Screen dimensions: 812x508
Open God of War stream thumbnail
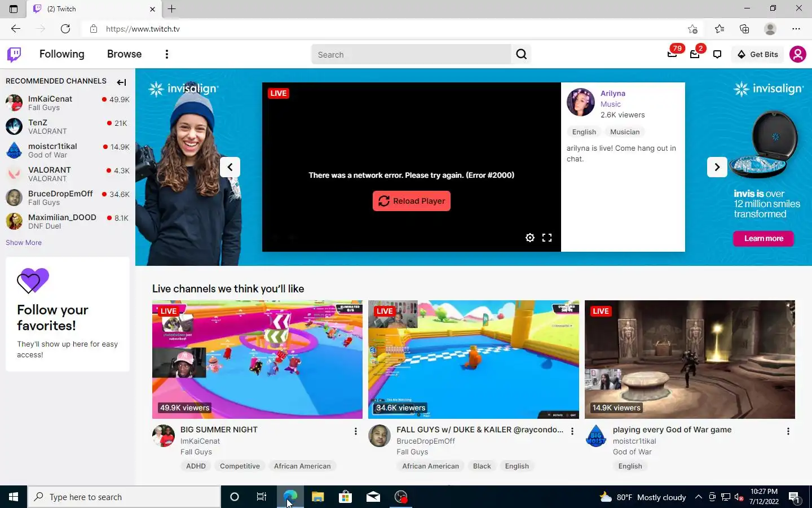point(690,360)
